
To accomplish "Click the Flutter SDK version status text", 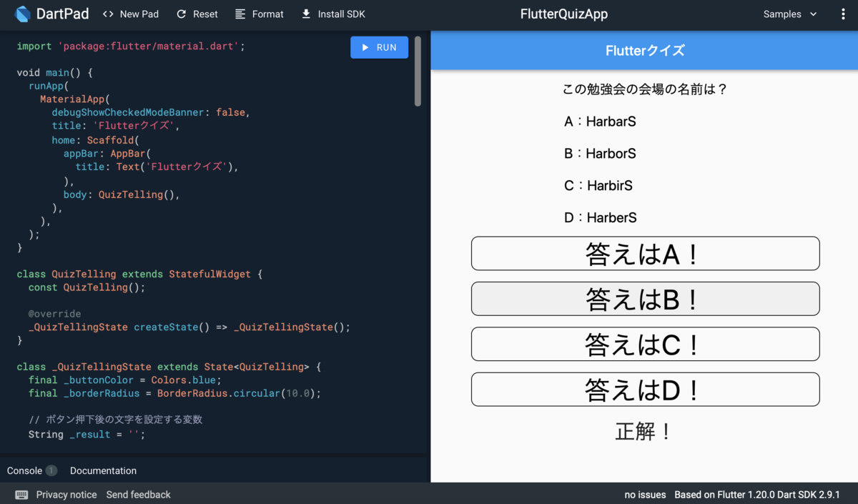I will [757, 495].
